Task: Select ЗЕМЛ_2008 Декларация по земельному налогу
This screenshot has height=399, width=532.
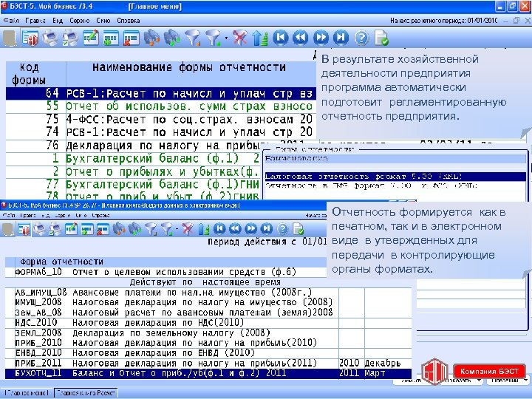Action: point(208,332)
